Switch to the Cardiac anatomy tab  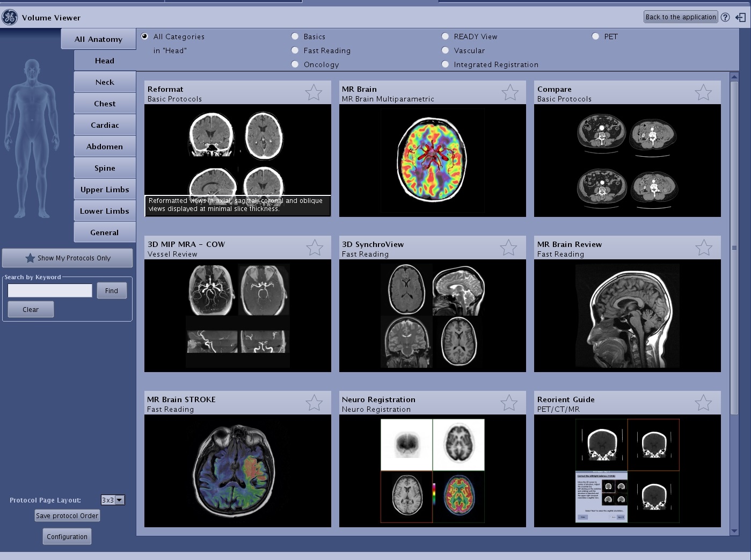pos(105,125)
